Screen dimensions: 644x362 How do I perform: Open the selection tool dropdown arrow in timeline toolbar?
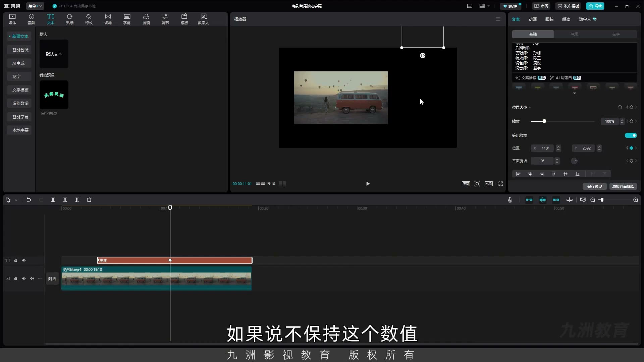[16, 200]
